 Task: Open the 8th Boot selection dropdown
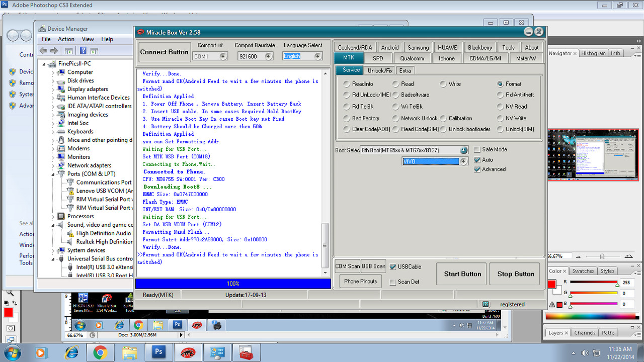(x=464, y=150)
